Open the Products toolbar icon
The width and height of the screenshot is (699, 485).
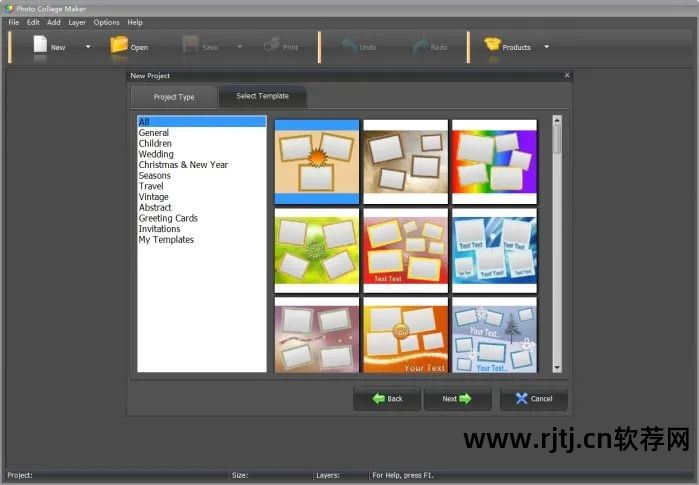[x=492, y=46]
